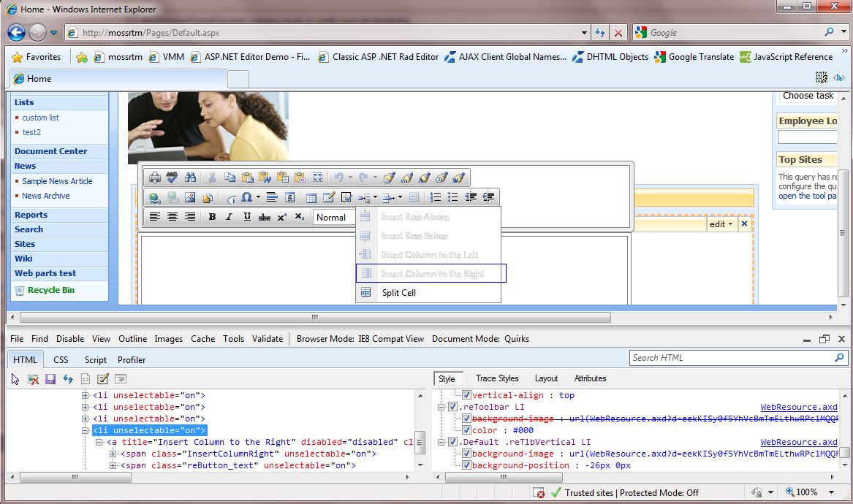Image resolution: width=853 pixels, height=504 pixels.
Task: Toggle the color #000 property checkbox
Action: pos(467,430)
